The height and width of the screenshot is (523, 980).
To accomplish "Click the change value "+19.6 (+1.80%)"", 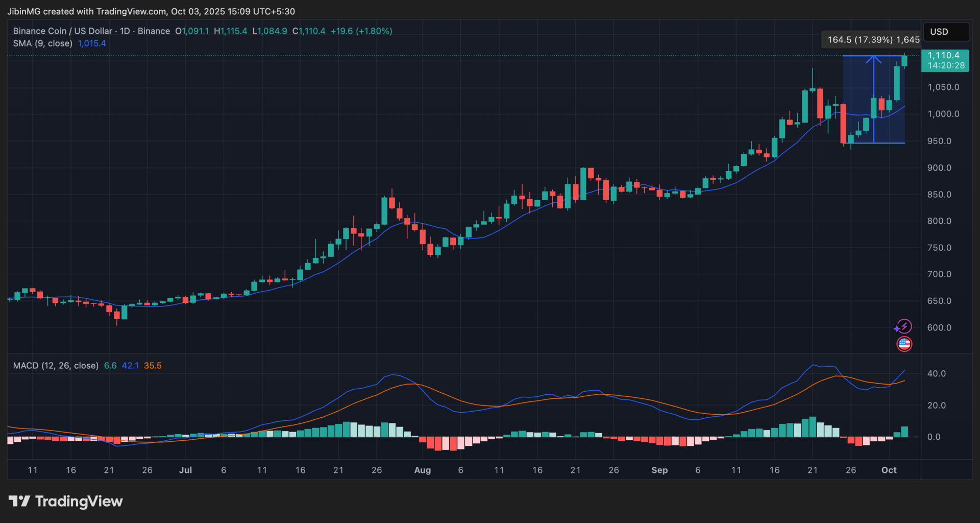I will click(x=361, y=31).
